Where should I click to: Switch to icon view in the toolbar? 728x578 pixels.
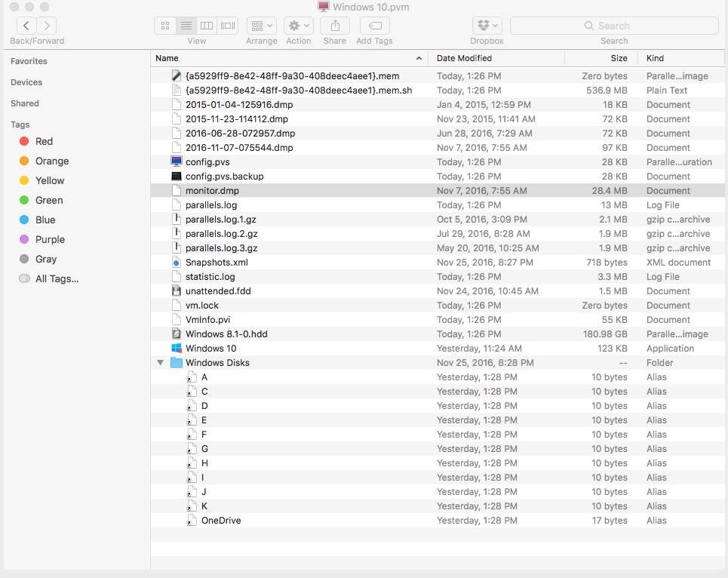click(x=164, y=25)
